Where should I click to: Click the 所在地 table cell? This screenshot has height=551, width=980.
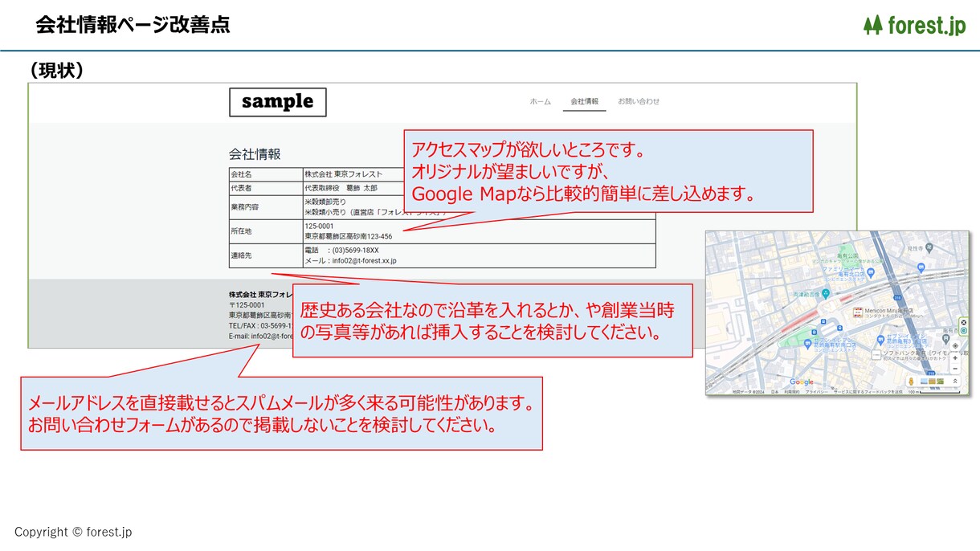pyautogui.click(x=266, y=231)
